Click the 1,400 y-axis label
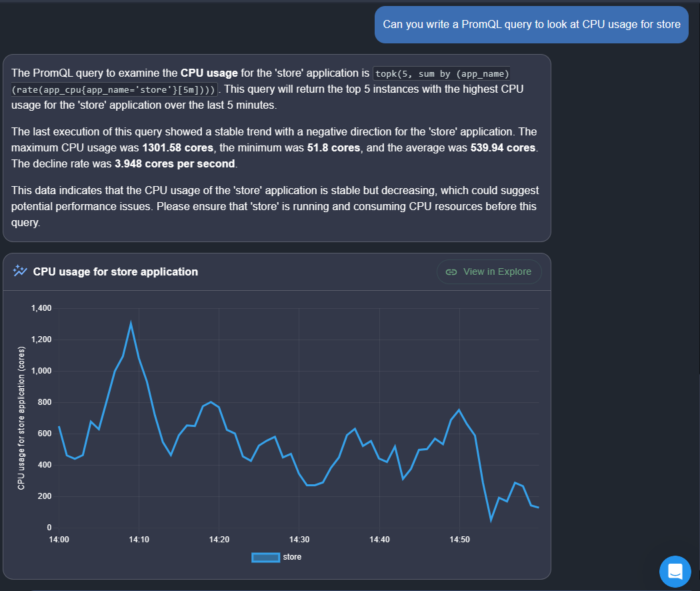The image size is (700, 591). point(41,308)
